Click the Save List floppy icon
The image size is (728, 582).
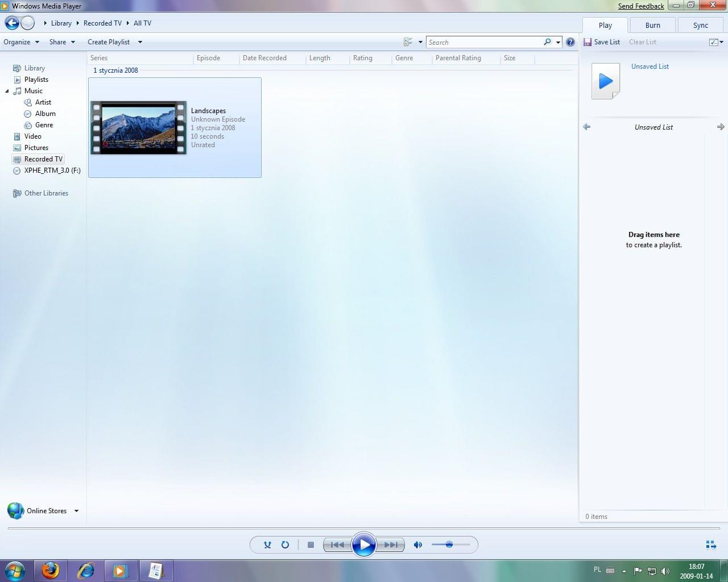pos(588,42)
